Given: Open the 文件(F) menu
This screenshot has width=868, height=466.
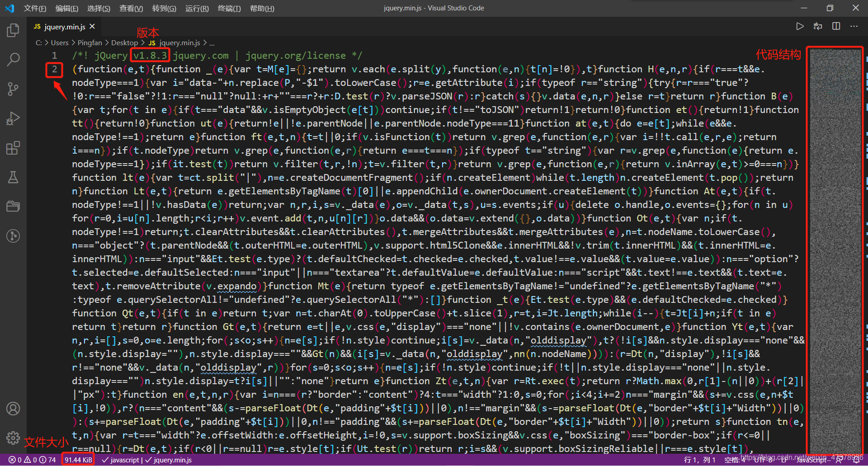Looking at the screenshot, I should [x=35, y=8].
